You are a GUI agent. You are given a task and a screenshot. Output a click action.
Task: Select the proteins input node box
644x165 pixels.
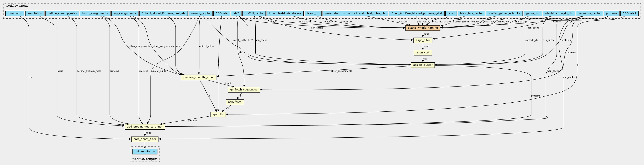click(611, 13)
